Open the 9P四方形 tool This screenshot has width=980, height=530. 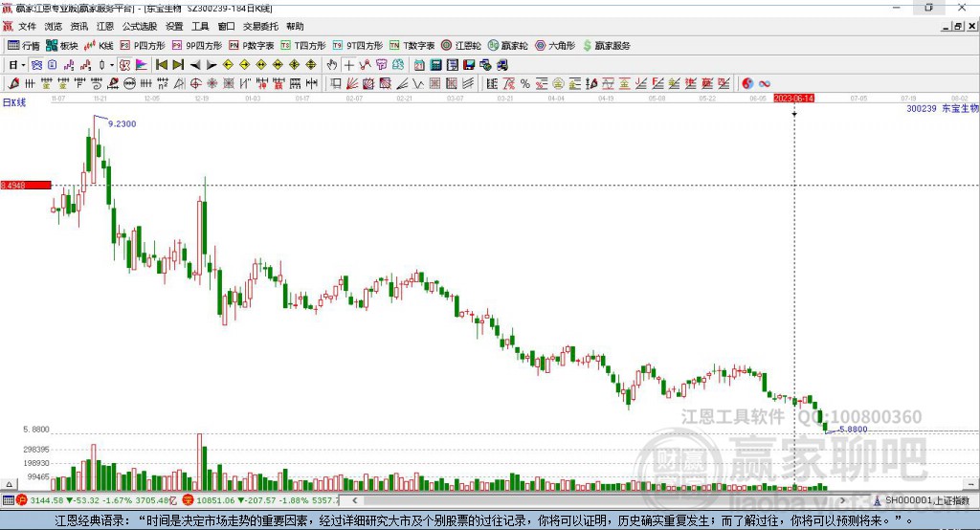pos(197,46)
